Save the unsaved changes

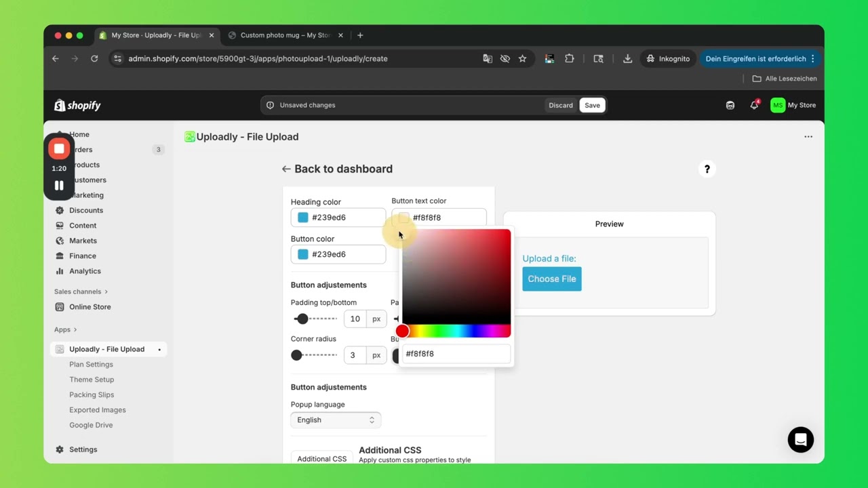pyautogui.click(x=593, y=105)
